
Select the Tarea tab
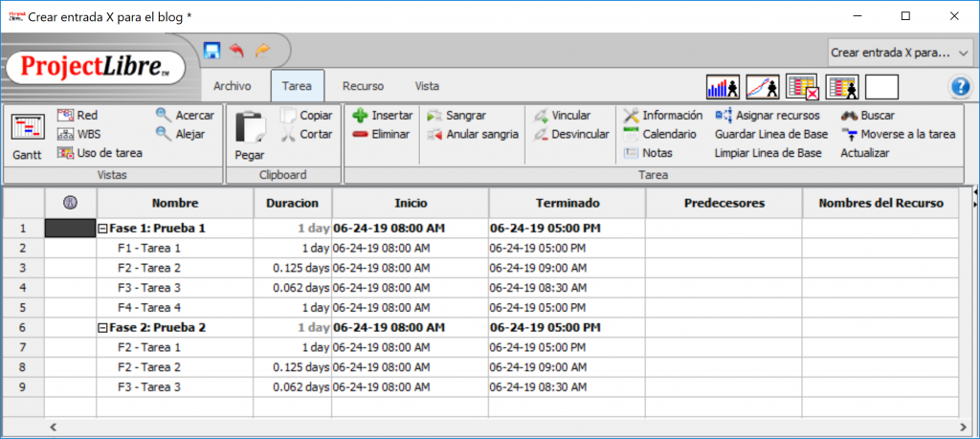[297, 86]
